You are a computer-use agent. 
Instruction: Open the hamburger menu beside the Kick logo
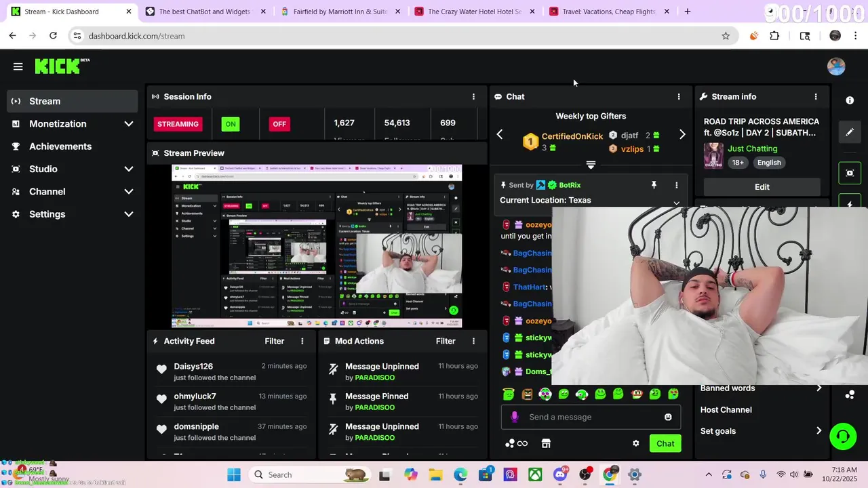click(x=18, y=66)
